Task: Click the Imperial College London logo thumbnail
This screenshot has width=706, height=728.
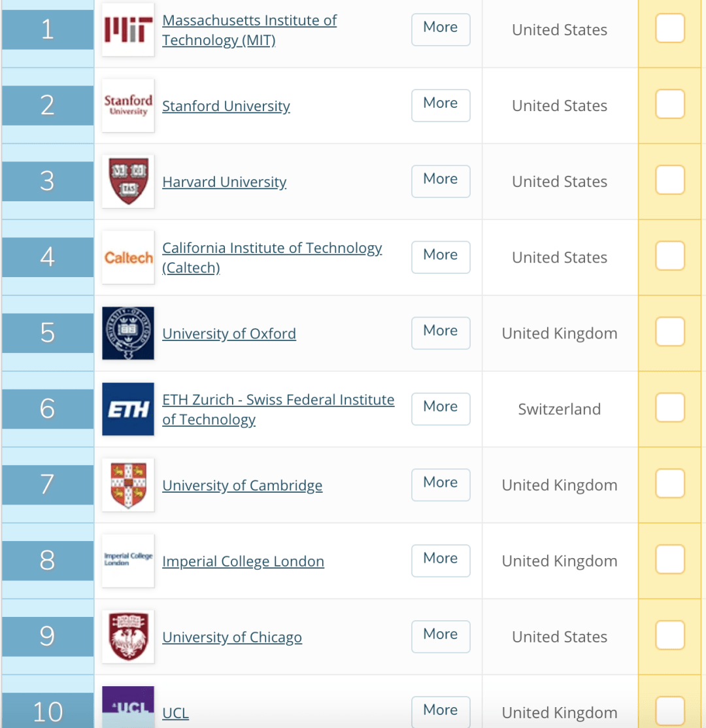Action: click(128, 561)
